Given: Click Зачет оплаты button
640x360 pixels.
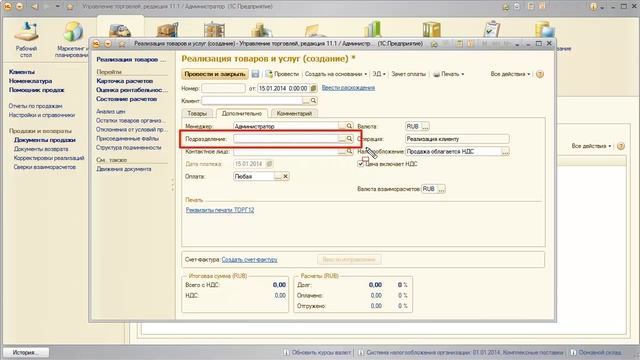Looking at the screenshot, I should [x=409, y=74].
